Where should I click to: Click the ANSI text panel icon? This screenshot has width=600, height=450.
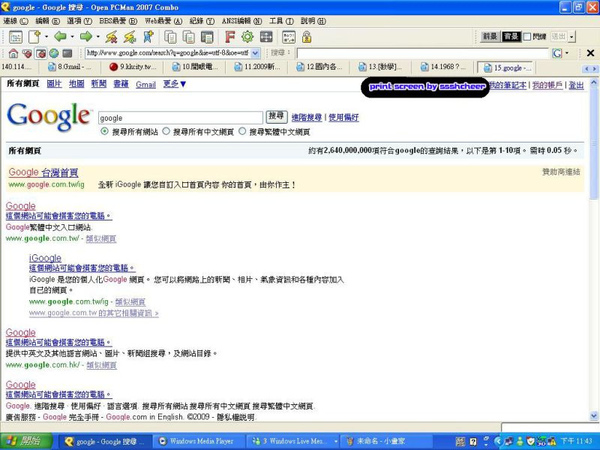(x=289, y=37)
